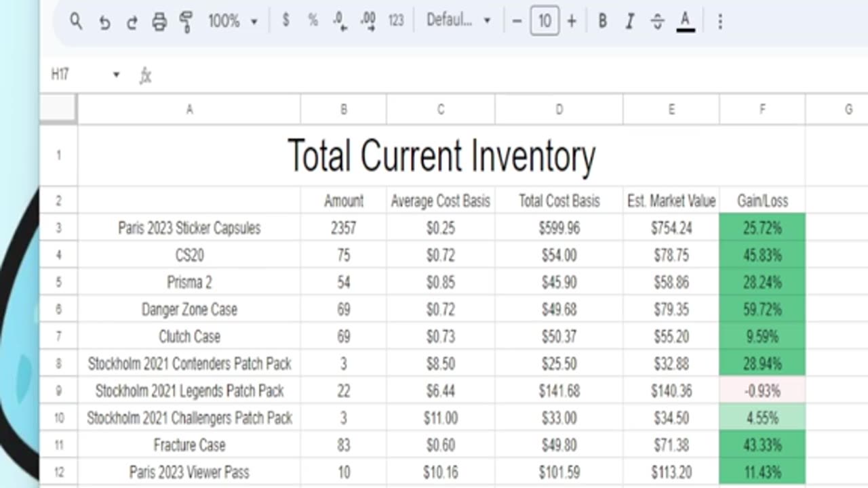Click the Average Cost Basis header cell
The image size is (868, 488).
pos(441,201)
